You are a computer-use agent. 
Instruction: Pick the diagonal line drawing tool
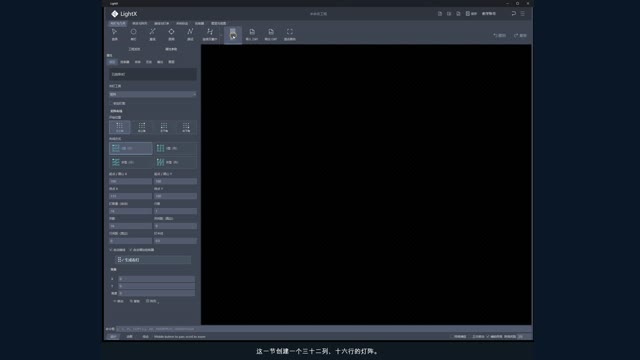coord(152,34)
